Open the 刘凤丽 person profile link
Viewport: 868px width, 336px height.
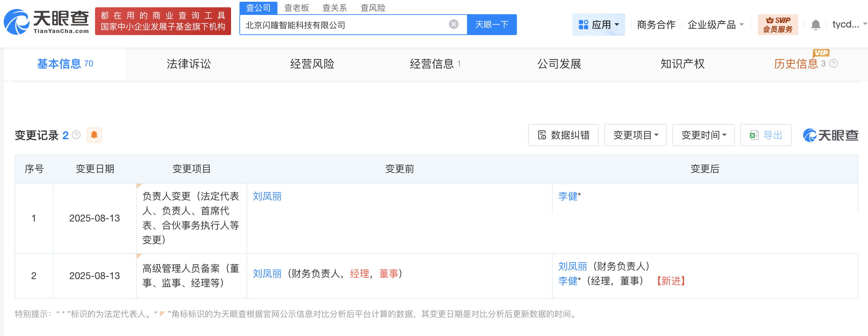click(x=266, y=196)
